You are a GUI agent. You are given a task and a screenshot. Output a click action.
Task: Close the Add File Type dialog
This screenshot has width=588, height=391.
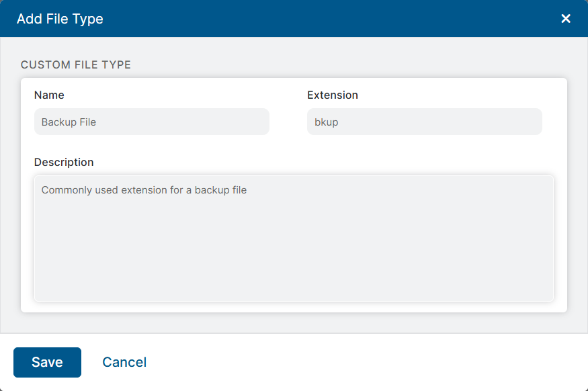coord(566,19)
